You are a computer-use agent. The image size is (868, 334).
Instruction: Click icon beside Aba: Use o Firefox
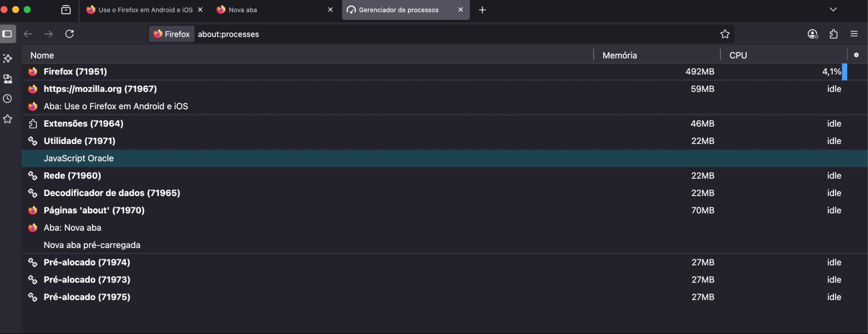coord(33,106)
